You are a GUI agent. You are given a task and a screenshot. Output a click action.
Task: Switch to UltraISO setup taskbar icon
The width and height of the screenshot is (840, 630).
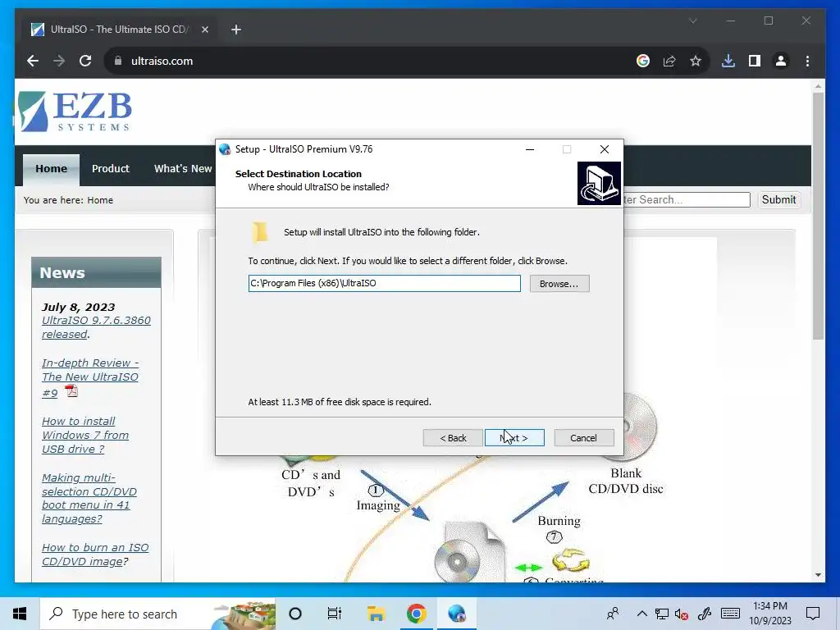(x=456, y=614)
